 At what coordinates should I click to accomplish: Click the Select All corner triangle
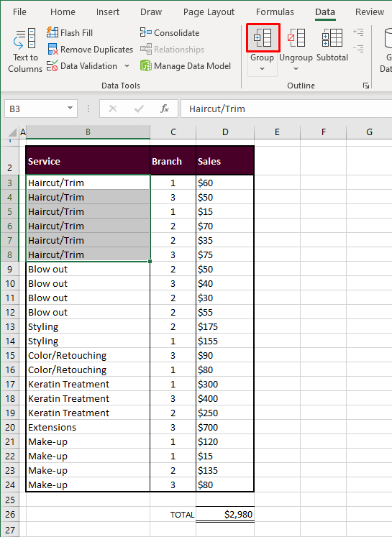tap(12, 132)
